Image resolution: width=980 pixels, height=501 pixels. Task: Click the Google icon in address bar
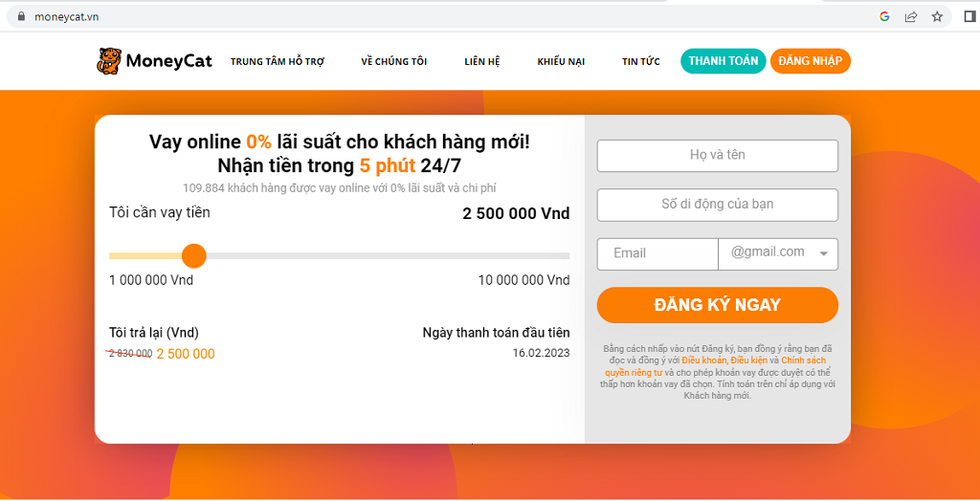pyautogui.click(x=884, y=17)
